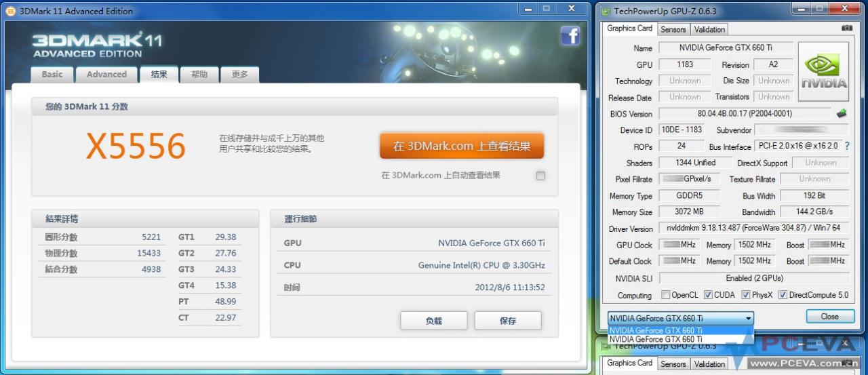The image size is (868, 375).
Task: Maximize the 3DMark 11 window
Action: [547, 9]
